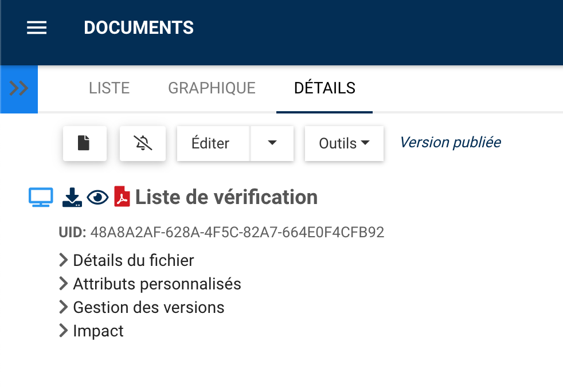Click the Éditer button
The height and width of the screenshot is (392, 563).
(210, 143)
